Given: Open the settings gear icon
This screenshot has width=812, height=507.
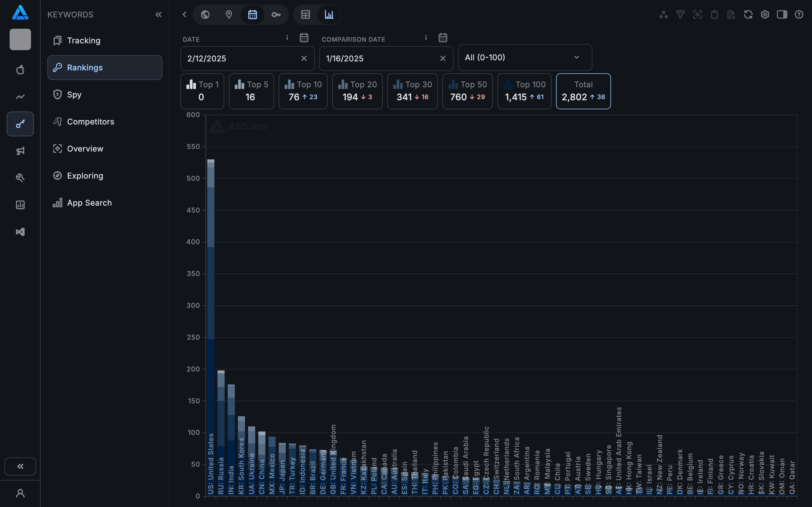Looking at the screenshot, I should click(765, 14).
